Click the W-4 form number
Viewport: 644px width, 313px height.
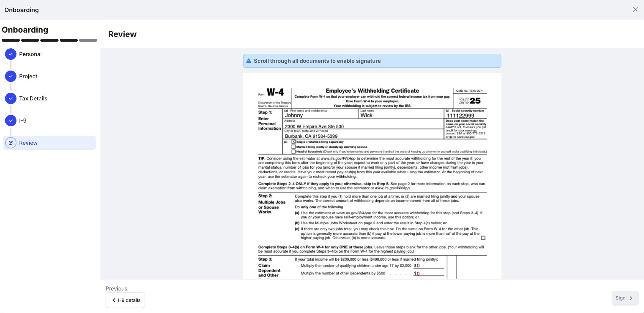(x=275, y=92)
